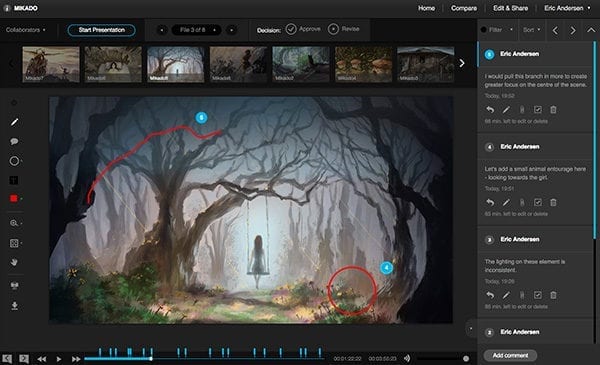Screen dimensions: 600x365
Task: Choose the Revise decision option
Action: pyautogui.click(x=344, y=29)
